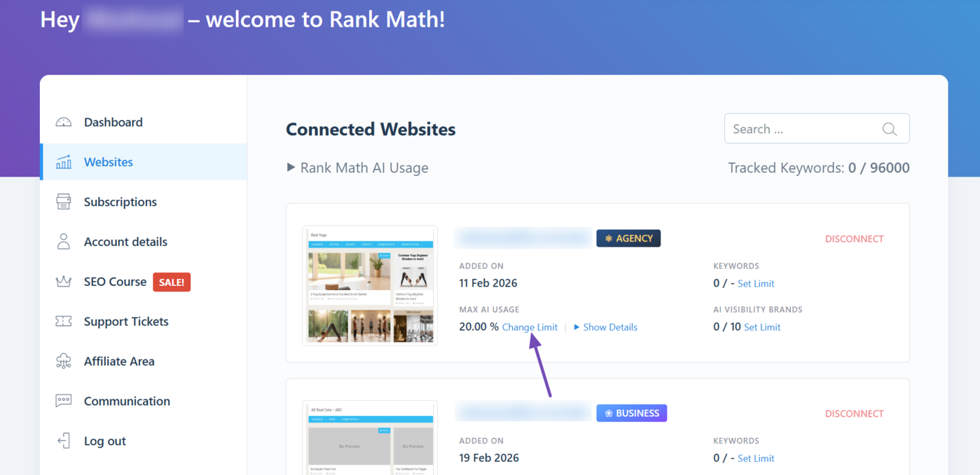Click Set Limit for AI Visibility Brands
980x475 pixels.
point(762,327)
